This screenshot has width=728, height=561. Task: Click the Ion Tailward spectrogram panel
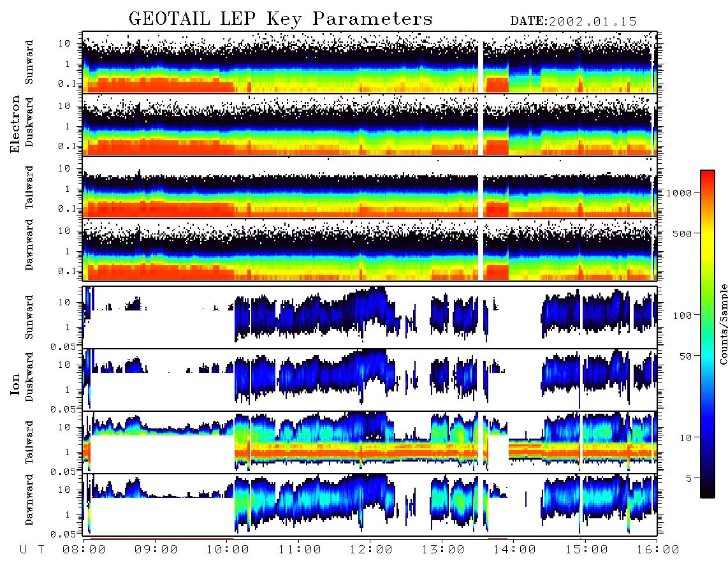370,442
